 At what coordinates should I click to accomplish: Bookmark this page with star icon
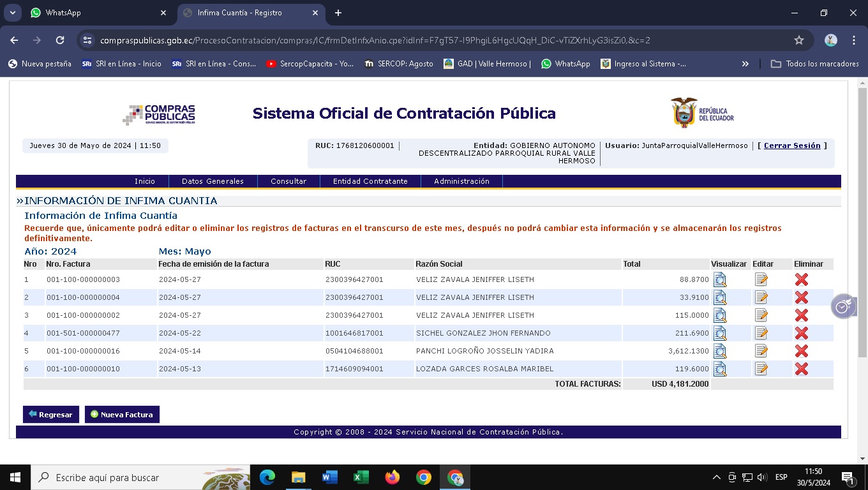click(798, 40)
